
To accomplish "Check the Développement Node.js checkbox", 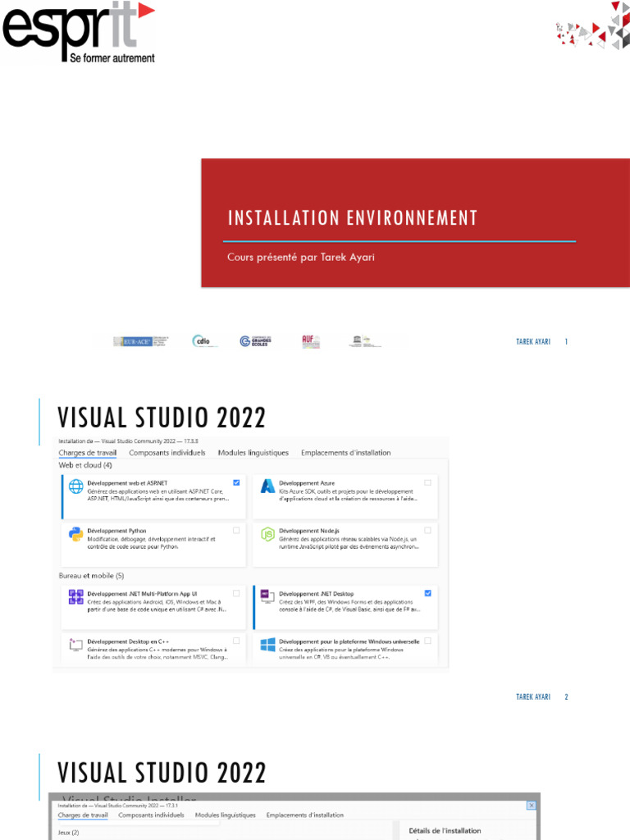I will click(427, 531).
